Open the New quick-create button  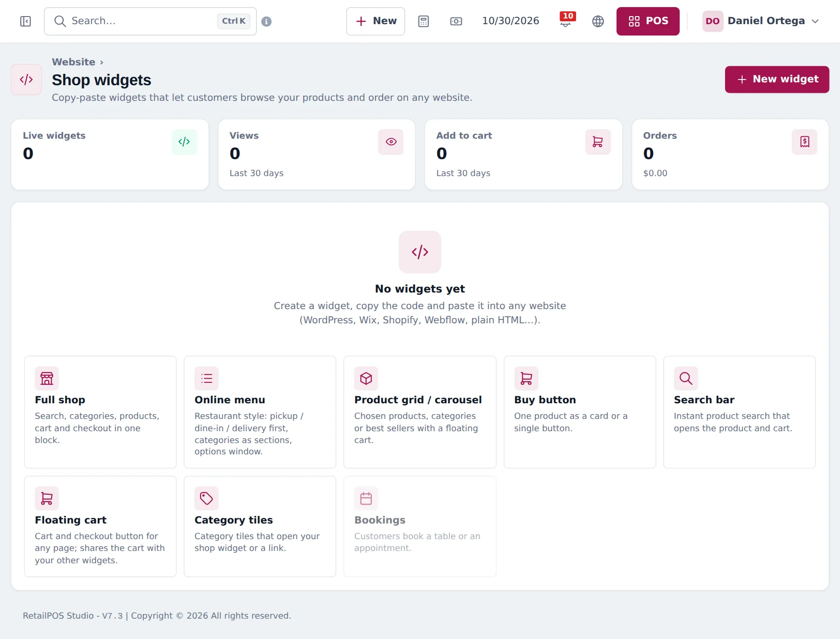point(376,21)
